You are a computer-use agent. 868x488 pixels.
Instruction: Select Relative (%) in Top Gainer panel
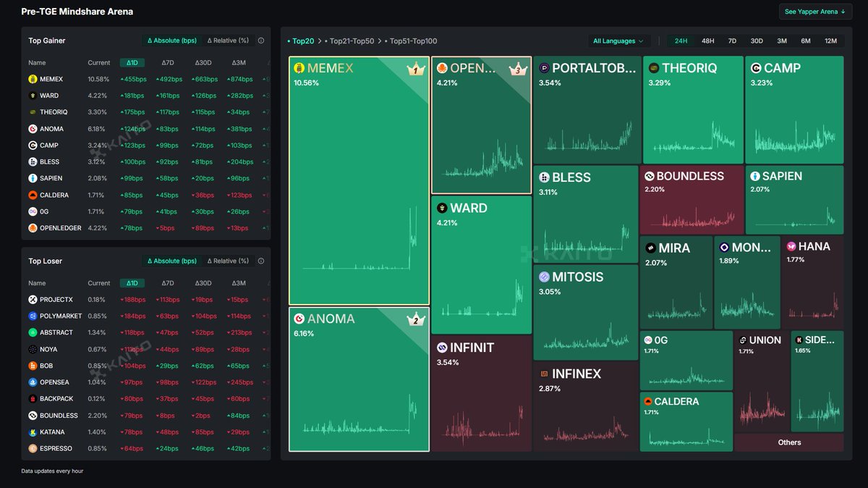pos(228,41)
